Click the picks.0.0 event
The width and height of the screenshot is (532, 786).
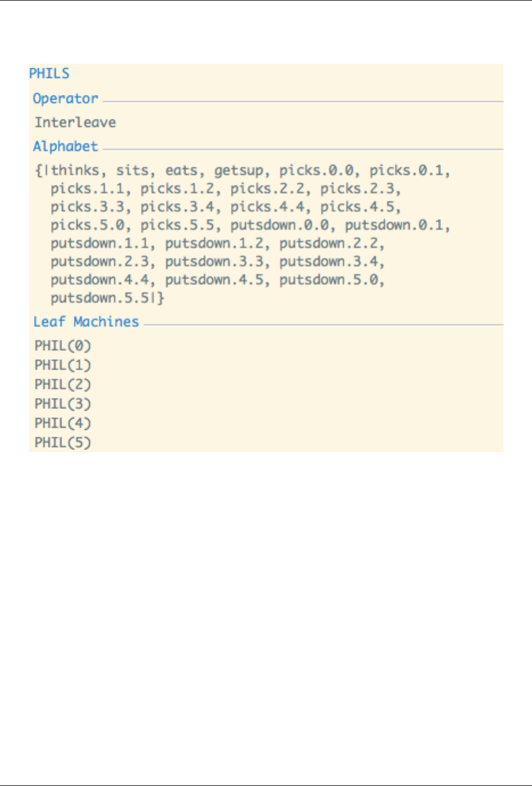[x=316, y=171]
